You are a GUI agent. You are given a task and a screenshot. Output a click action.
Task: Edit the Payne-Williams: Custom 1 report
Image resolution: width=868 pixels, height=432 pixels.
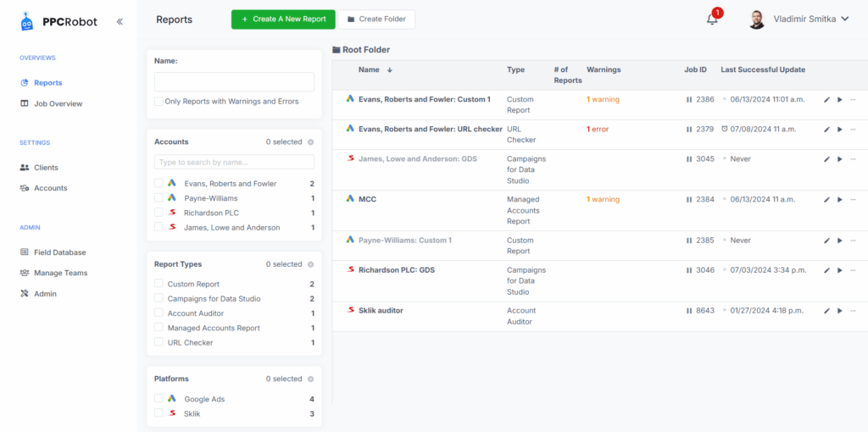pos(826,241)
